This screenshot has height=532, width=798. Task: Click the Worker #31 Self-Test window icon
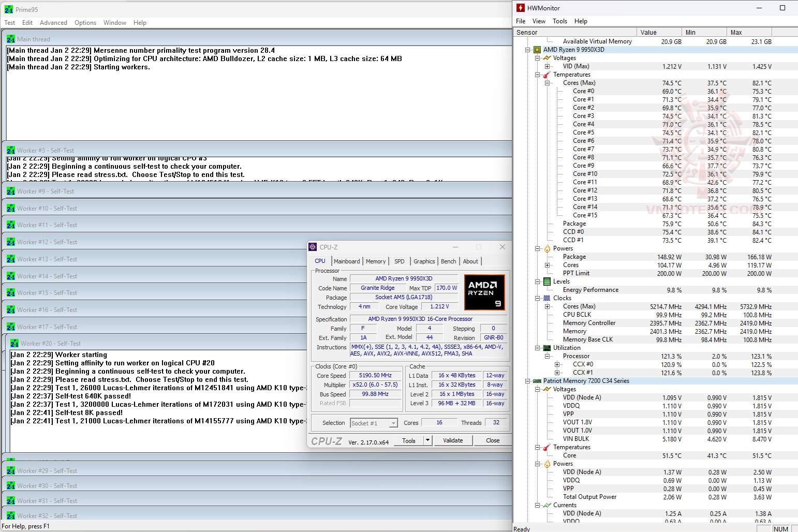click(x=11, y=500)
